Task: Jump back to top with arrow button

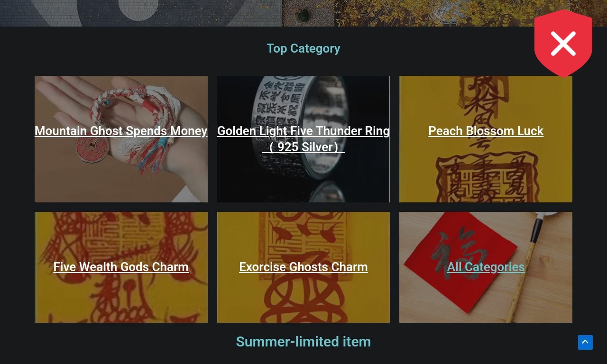Action: coord(585,342)
